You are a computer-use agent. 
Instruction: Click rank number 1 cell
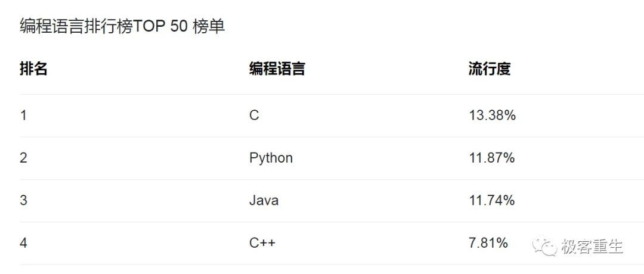[x=23, y=116]
